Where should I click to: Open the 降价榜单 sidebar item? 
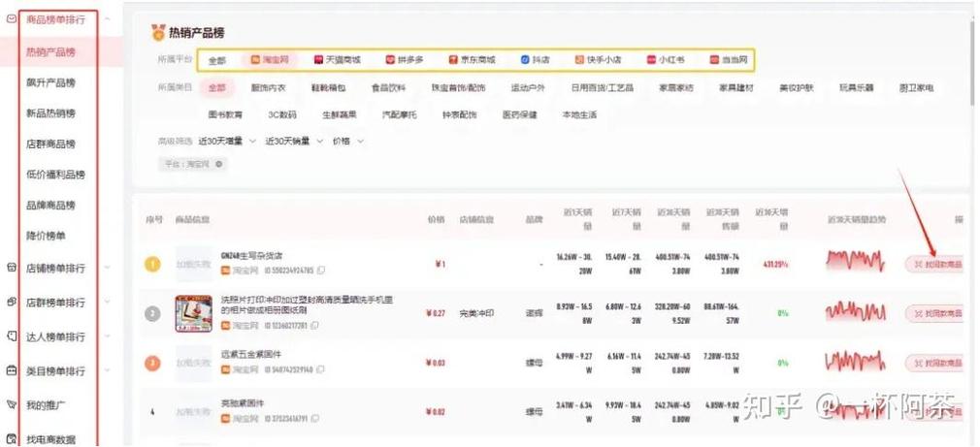46,236
